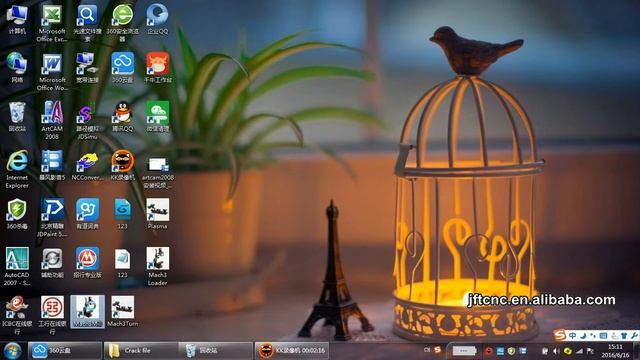Viewport: 640px width, 360px height.
Task: Open the 辅助功能 shortcut
Action: [52, 262]
